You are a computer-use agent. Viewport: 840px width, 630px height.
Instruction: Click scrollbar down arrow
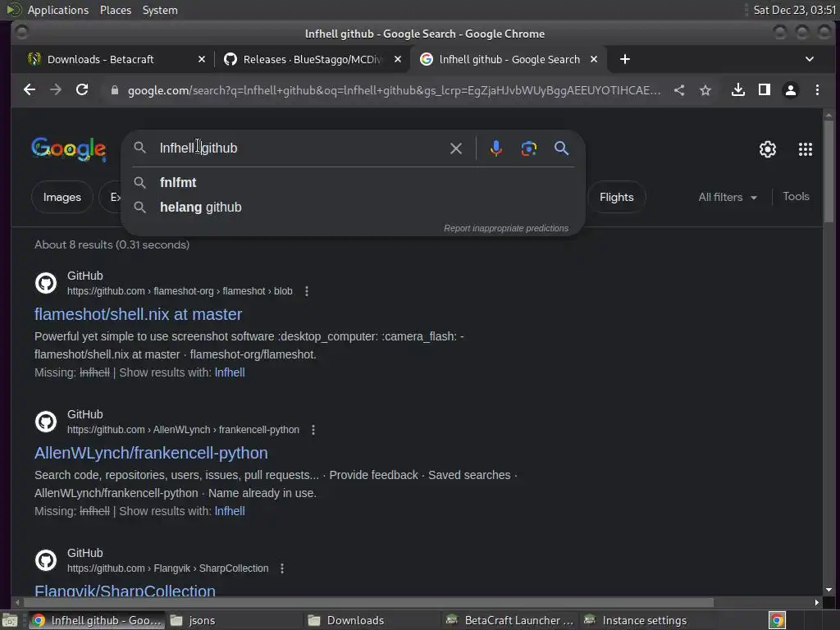pos(829,590)
